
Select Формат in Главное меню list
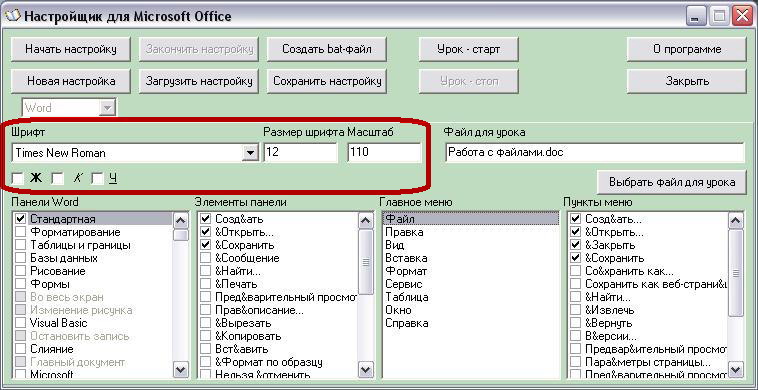(x=470, y=271)
